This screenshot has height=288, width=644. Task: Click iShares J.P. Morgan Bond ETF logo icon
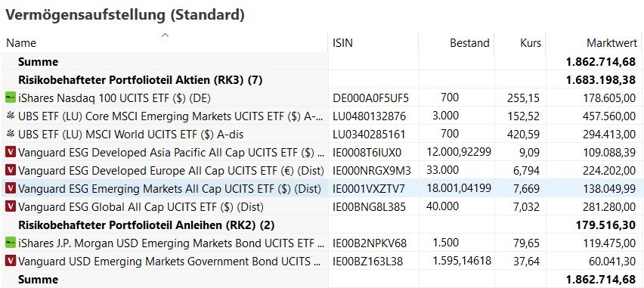tap(11, 243)
